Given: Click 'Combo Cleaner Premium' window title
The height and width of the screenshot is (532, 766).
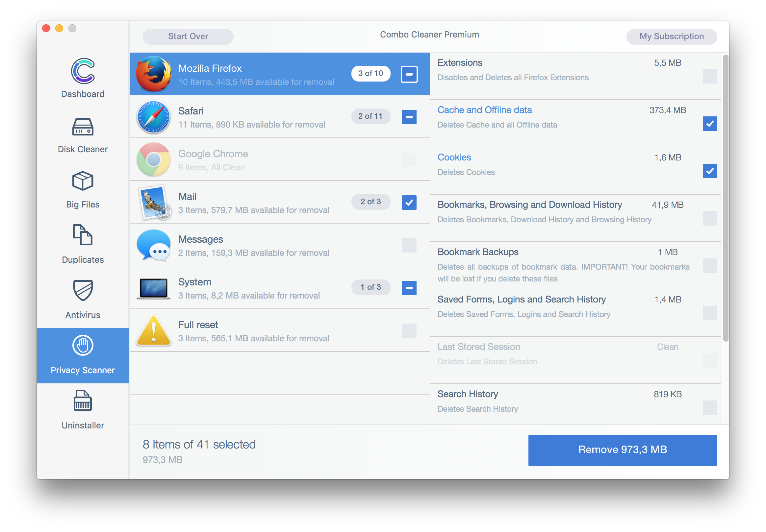Looking at the screenshot, I should (x=429, y=34).
